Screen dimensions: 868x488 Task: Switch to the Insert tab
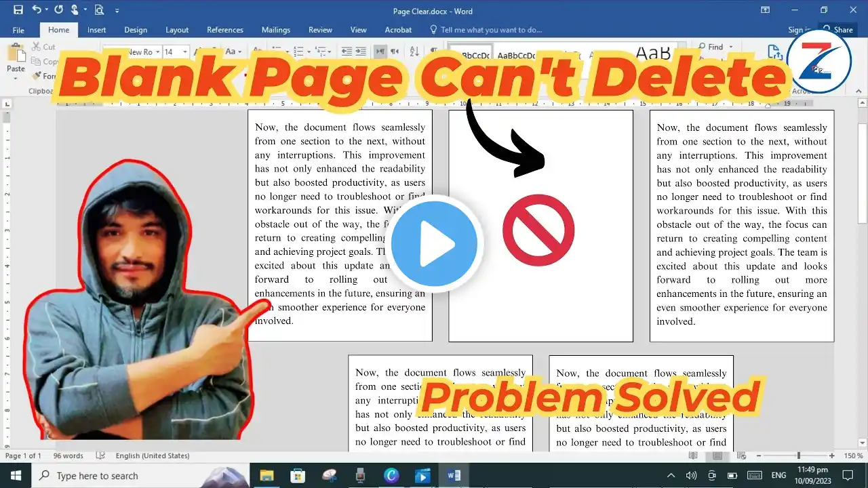coord(96,30)
